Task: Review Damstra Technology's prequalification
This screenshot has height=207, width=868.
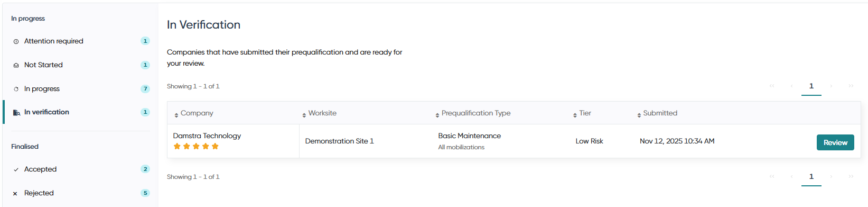Action: coord(835,142)
